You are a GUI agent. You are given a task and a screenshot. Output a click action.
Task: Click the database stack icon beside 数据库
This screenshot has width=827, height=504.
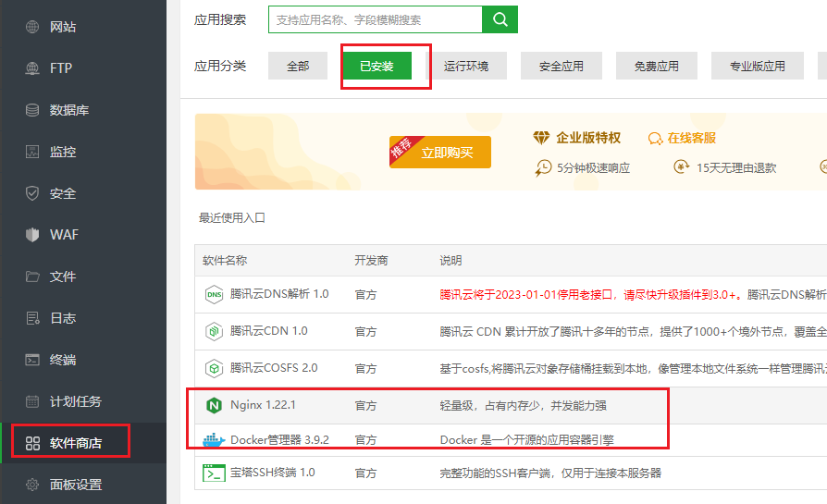(32, 110)
